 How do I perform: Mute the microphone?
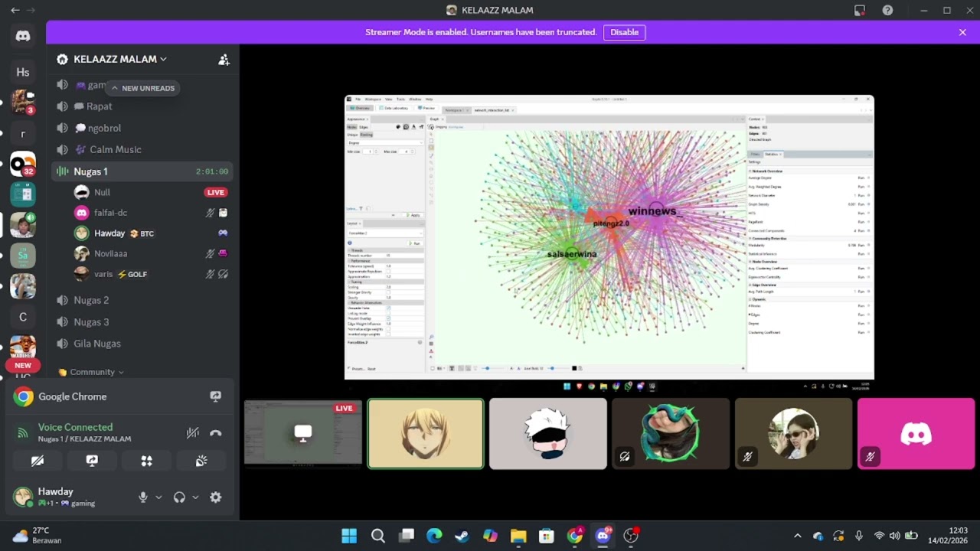(x=142, y=497)
